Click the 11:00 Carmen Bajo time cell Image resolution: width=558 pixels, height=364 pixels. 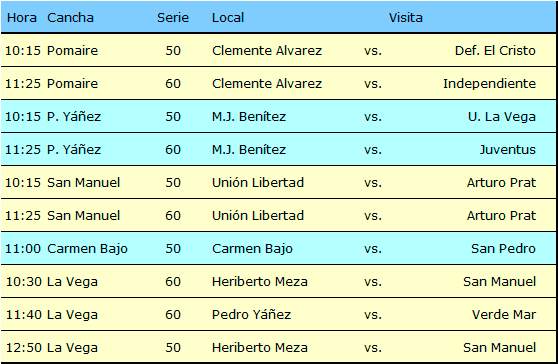tap(23, 249)
